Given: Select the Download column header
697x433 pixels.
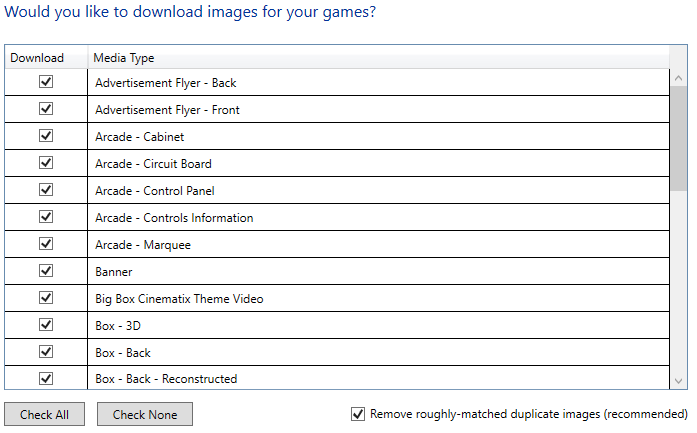Looking at the screenshot, I should [46, 58].
